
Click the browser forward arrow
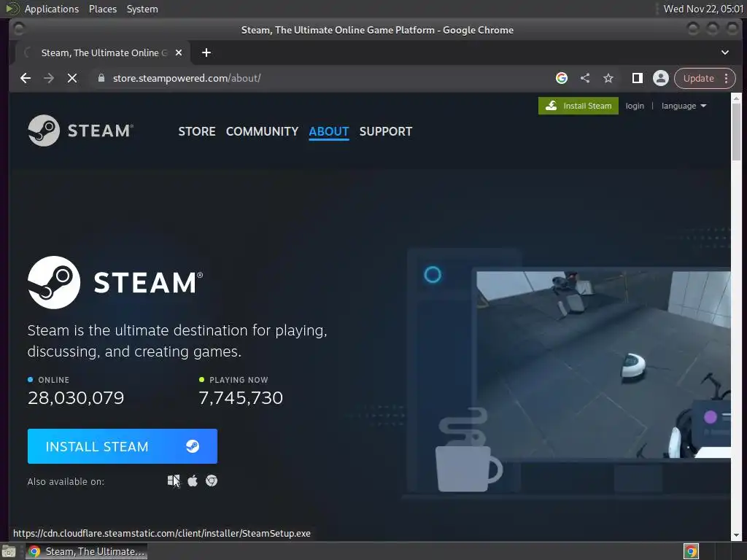click(49, 78)
